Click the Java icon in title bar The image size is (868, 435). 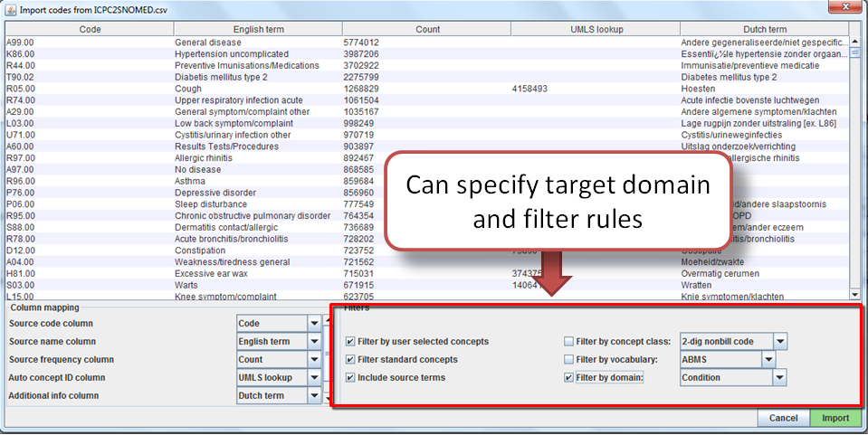10,9
